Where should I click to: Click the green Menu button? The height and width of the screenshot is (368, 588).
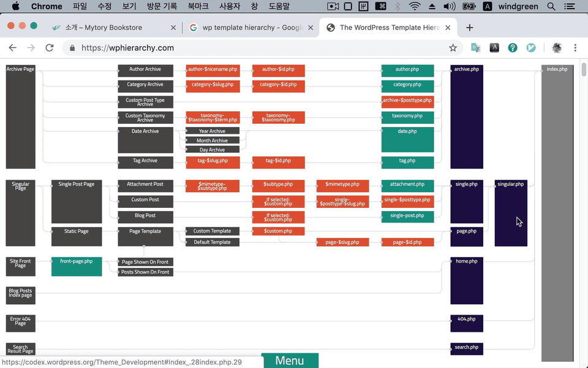pyautogui.click(x=290, y=361)
